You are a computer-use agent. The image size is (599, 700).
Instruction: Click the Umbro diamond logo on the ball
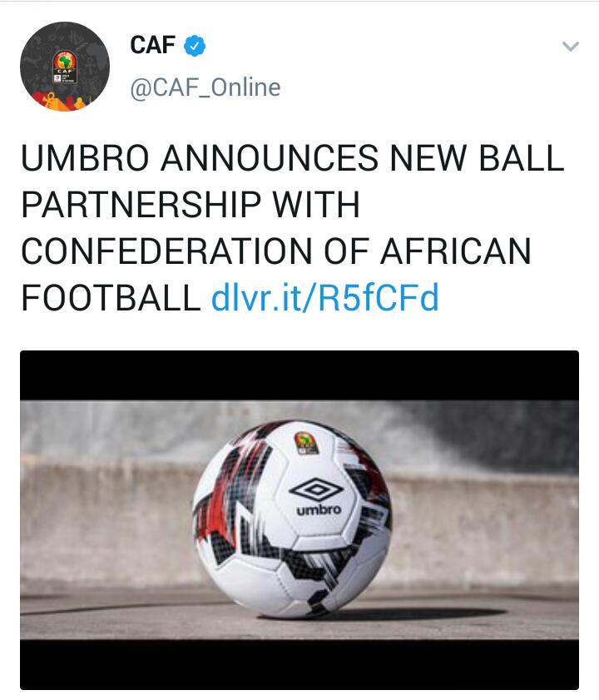[x=316, y=489]
